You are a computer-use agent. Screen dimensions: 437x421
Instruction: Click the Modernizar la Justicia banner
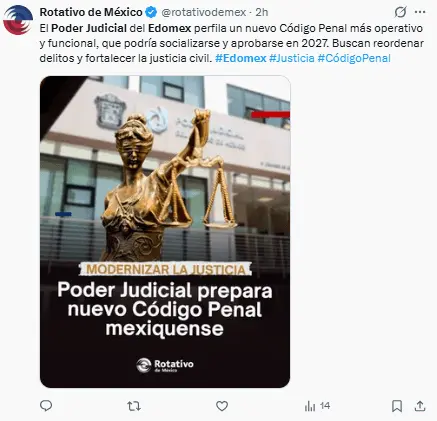[x=166, y=269]
